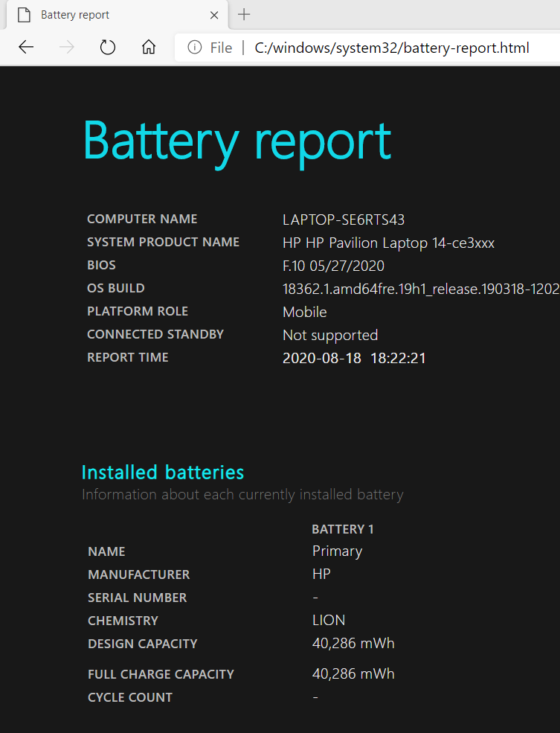Click the REPORT TIME label
Image resolution: width=560 pixels, height=733 pixels.
127,357
